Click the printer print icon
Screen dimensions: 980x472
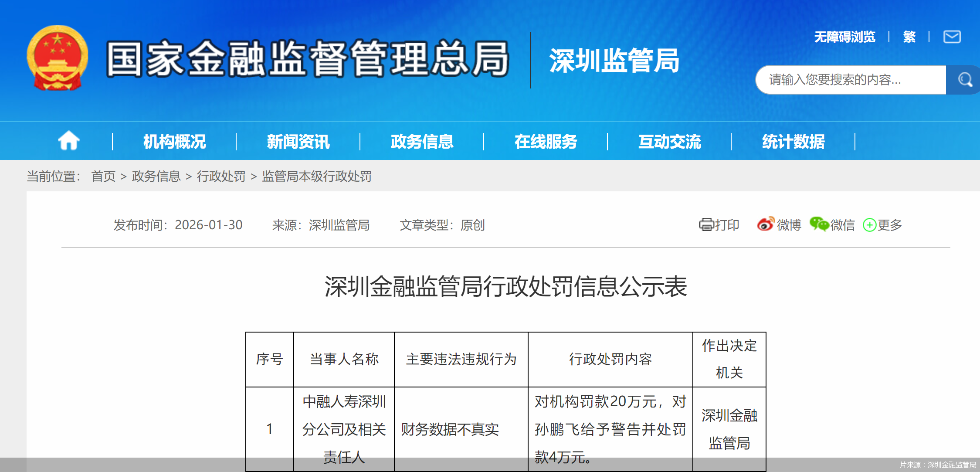706,224
